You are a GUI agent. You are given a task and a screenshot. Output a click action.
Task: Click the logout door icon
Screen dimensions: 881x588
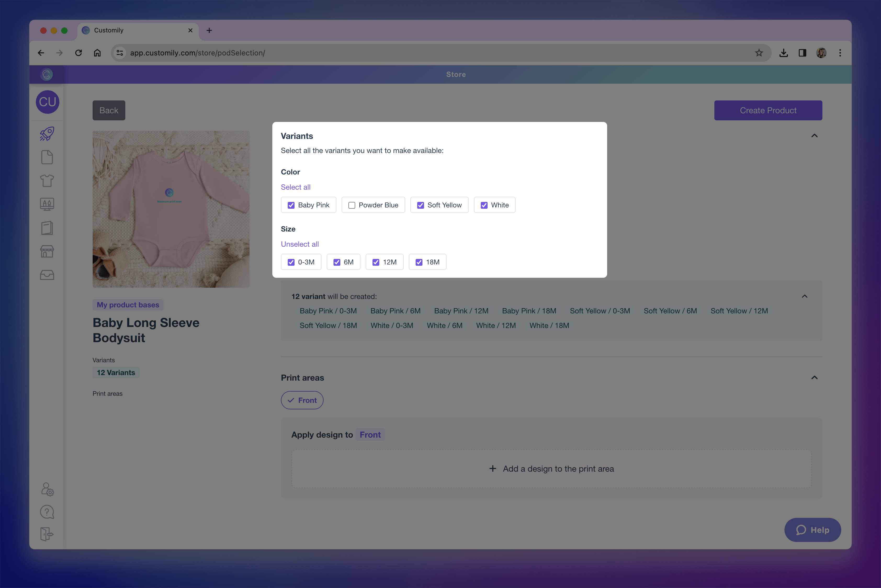[47, 534]
